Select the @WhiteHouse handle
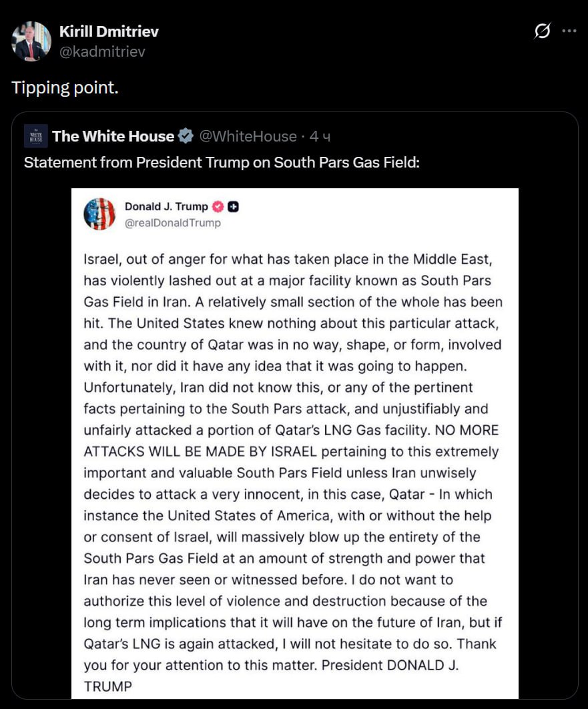Screen dimensions: 588x709 (x=248, y=136)
